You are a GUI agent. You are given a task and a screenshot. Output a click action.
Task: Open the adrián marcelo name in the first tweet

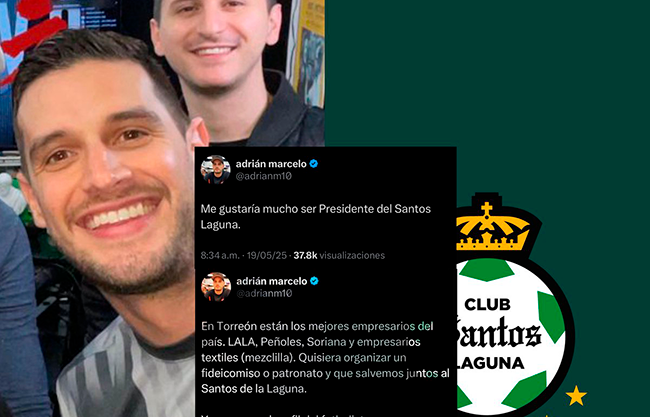click(x=271, y=164)
